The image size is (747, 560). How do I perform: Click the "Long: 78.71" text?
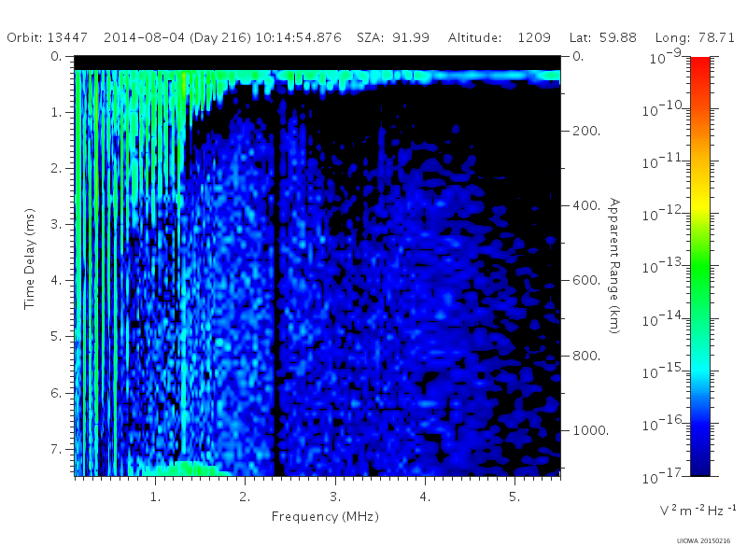click(695, 37)
